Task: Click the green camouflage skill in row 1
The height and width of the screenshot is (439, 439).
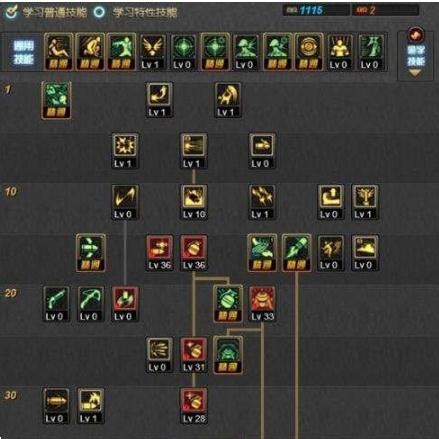Action: pos(56,100)
